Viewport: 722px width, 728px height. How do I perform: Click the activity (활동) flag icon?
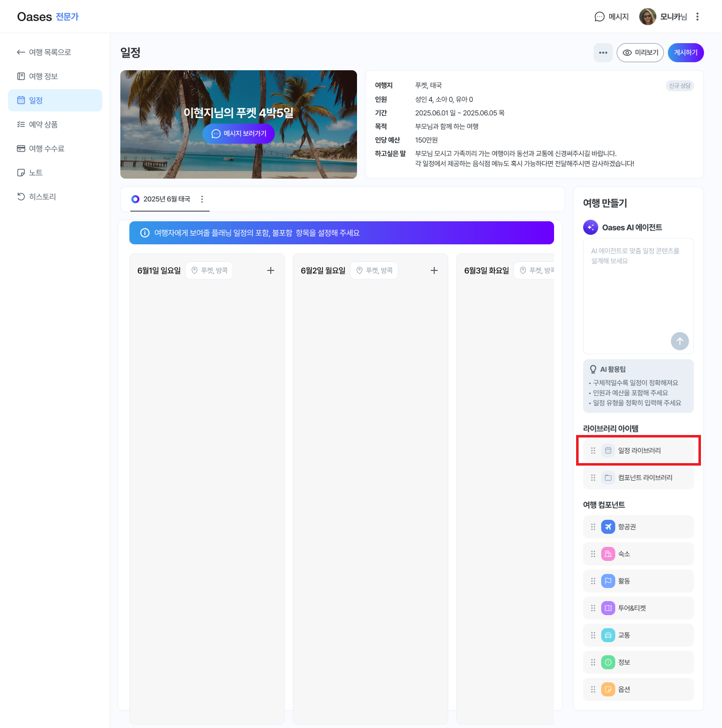(x=608, y=581)
